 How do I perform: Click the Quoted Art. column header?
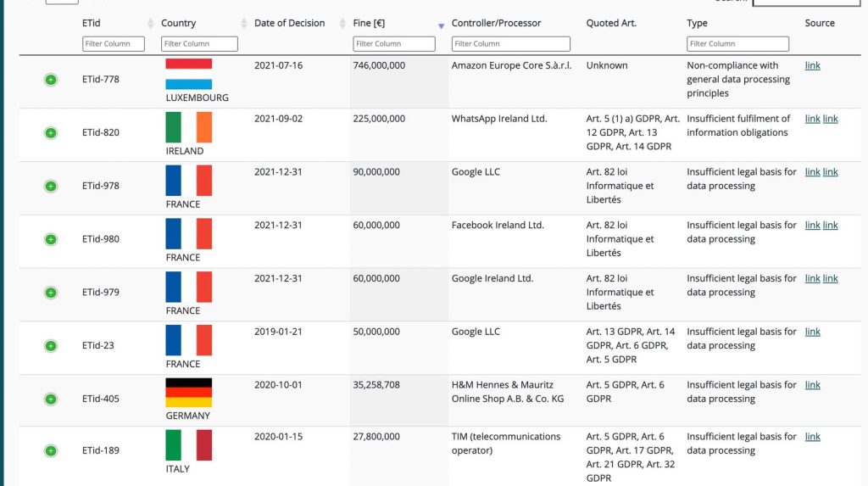(611, 23)
